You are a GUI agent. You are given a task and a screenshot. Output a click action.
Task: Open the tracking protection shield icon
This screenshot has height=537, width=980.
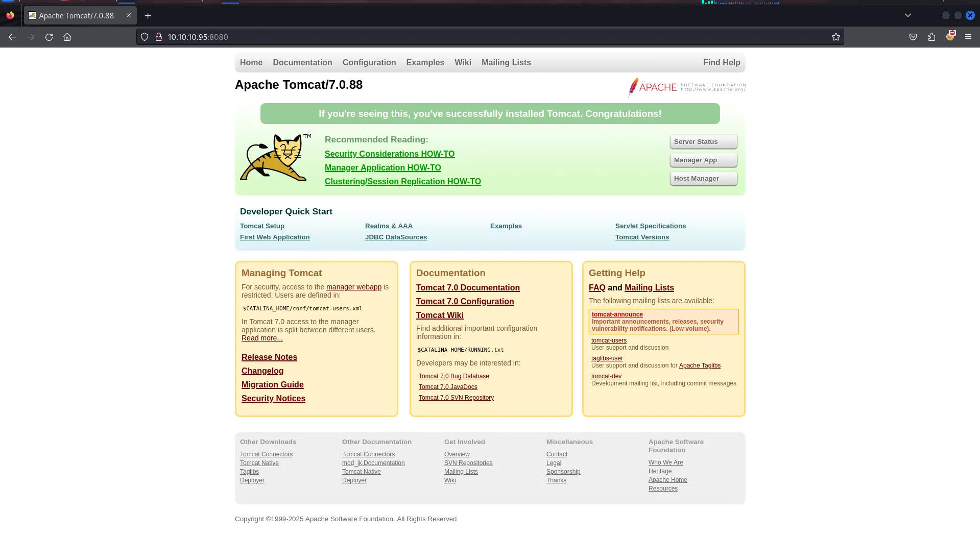point(145,37)
